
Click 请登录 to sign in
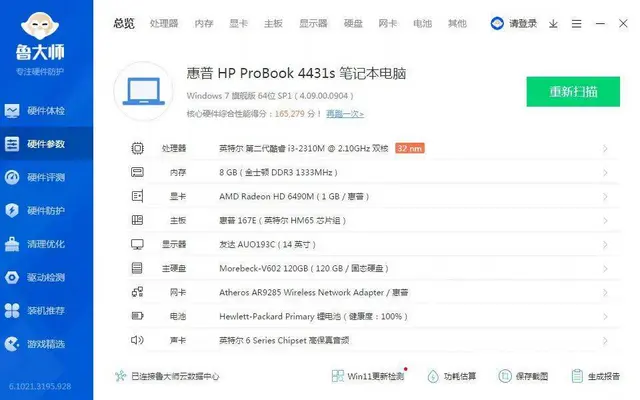click(522, 24)
